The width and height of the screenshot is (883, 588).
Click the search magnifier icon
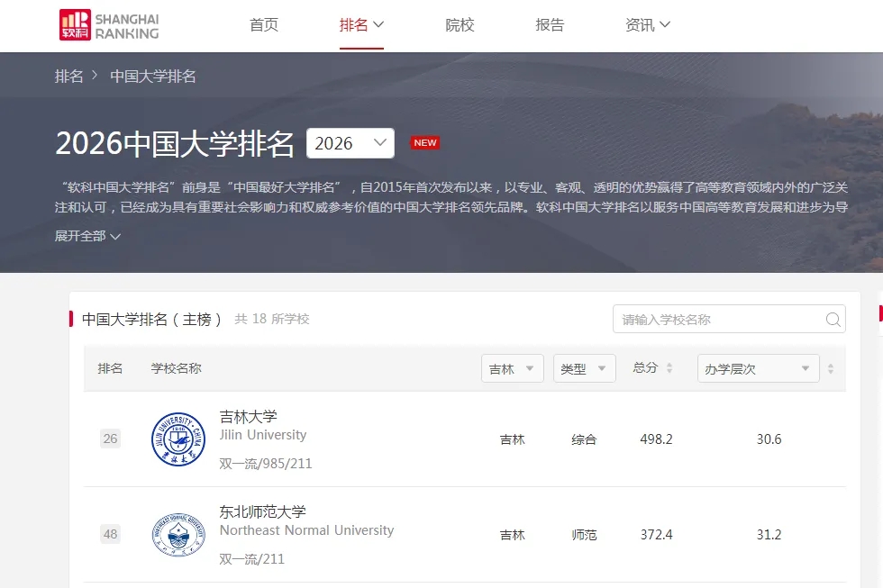point(833,320)
